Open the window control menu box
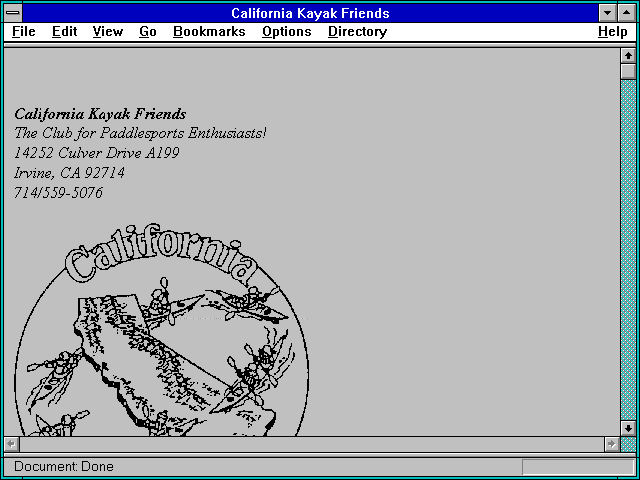This screenshot has width=640, height=480. pos(13,13)
